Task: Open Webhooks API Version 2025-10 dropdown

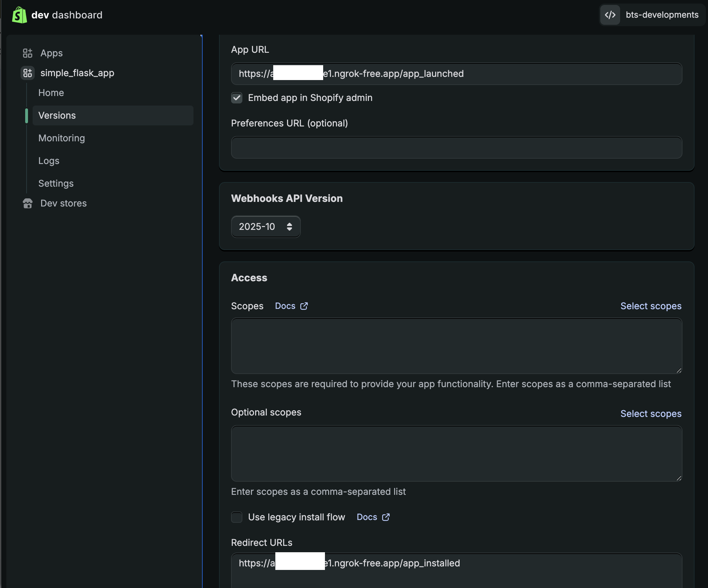Action: pos(265,227)
